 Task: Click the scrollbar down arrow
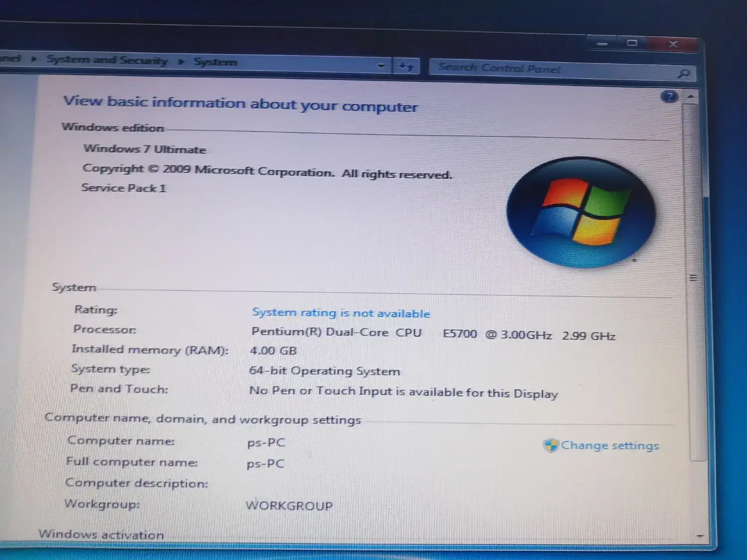pyautogui.click(x=700, y=536)
